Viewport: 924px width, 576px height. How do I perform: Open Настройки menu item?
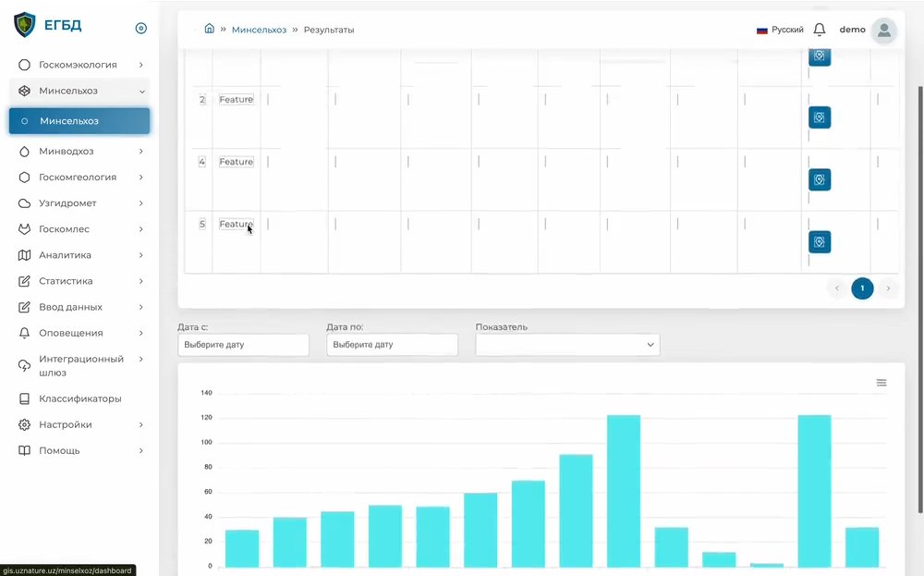[79, 425]
